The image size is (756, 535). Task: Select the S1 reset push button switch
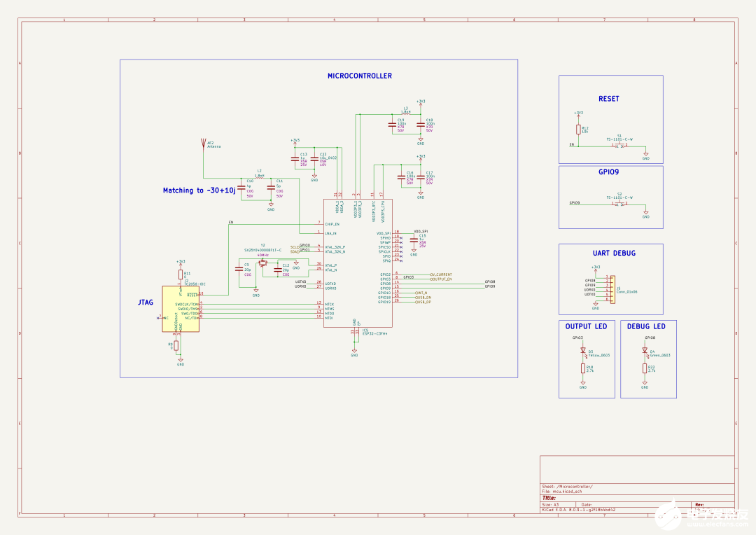tap(619, 145)
